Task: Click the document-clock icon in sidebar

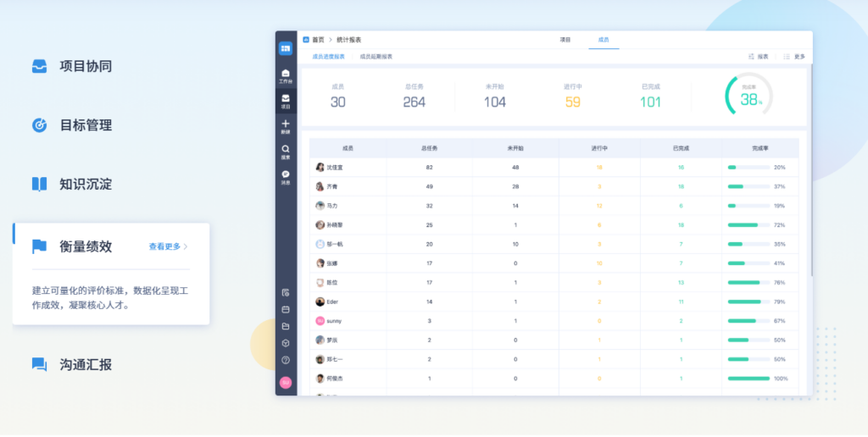Action: click(x=286, y=293)
